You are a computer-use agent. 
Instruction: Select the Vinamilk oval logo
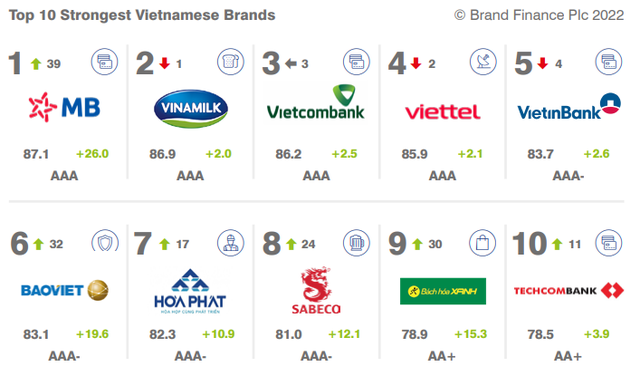(x=191, y=109)
